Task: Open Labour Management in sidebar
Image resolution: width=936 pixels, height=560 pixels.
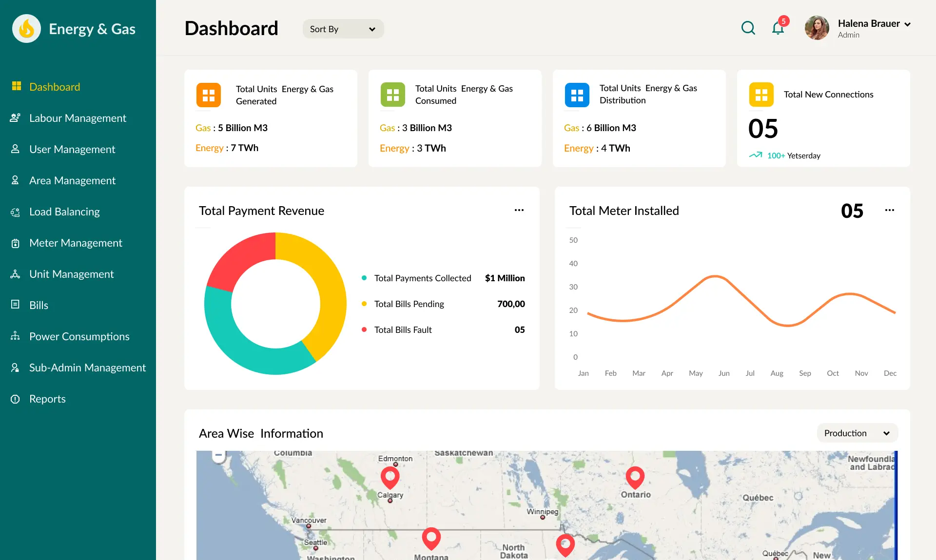Action: click(x=78, y=118)
